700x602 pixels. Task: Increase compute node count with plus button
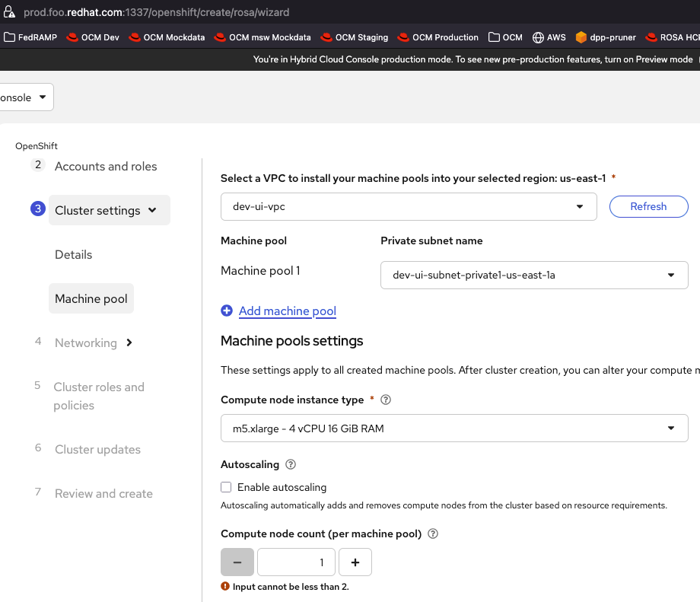tap(355, 562)
